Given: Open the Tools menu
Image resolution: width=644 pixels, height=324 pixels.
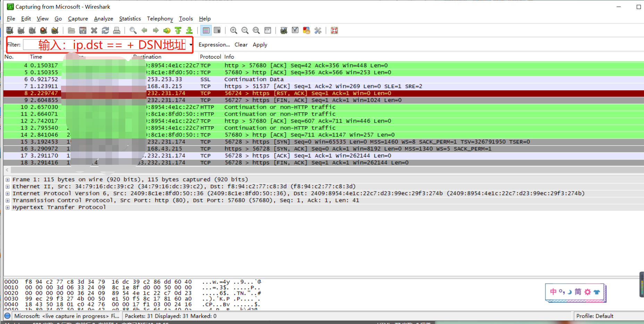Looking at the screenshot, I should (186, 19).
